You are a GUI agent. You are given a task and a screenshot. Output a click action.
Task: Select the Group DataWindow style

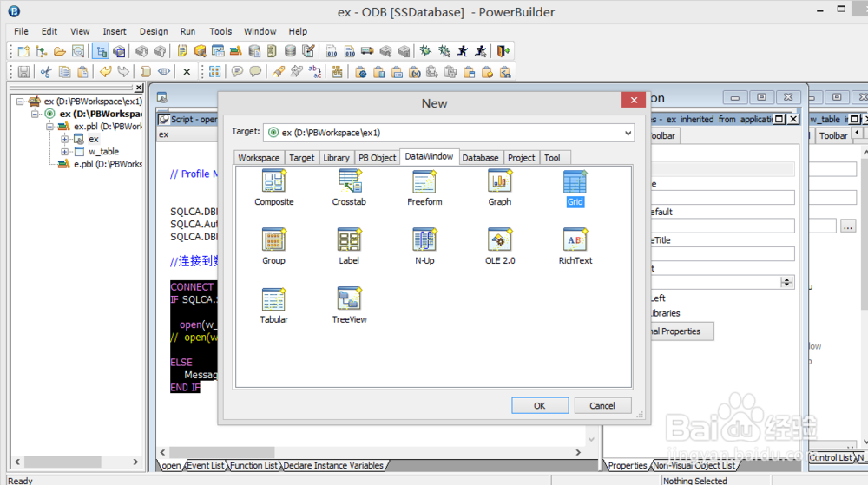point(273,246)
